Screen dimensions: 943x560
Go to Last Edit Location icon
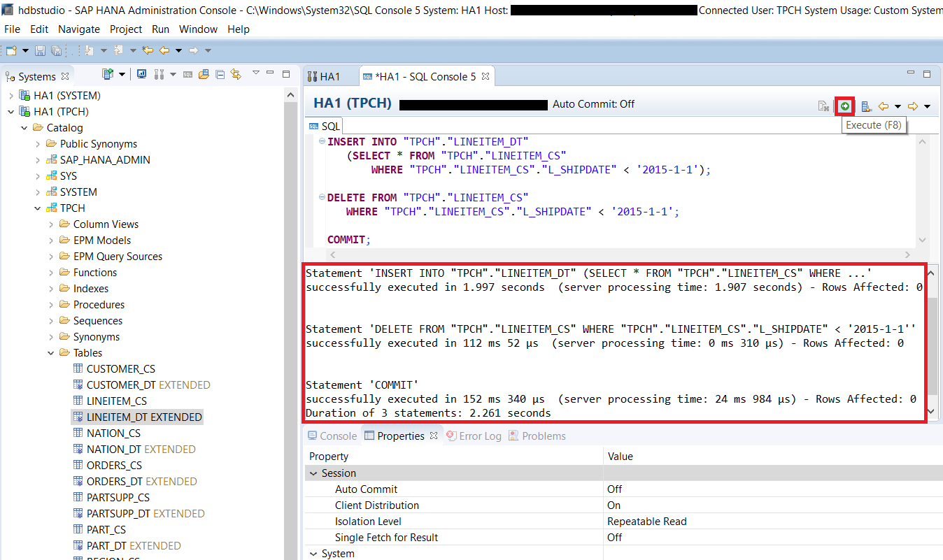[148, 50]
